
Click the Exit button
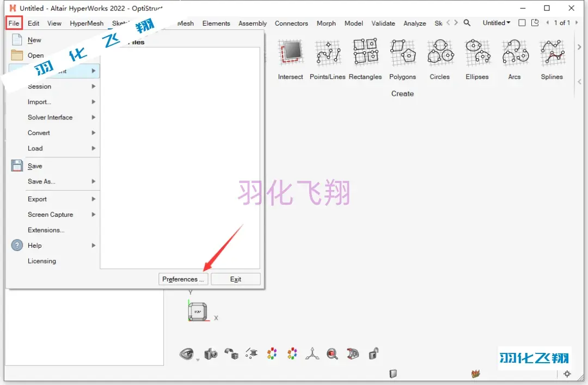click(236, 279)
